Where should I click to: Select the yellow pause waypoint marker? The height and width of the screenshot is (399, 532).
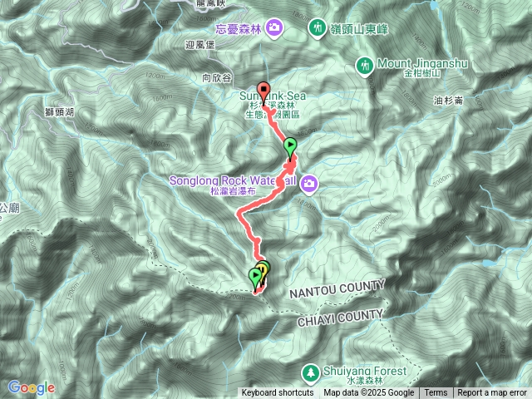(x=262, y=272)
